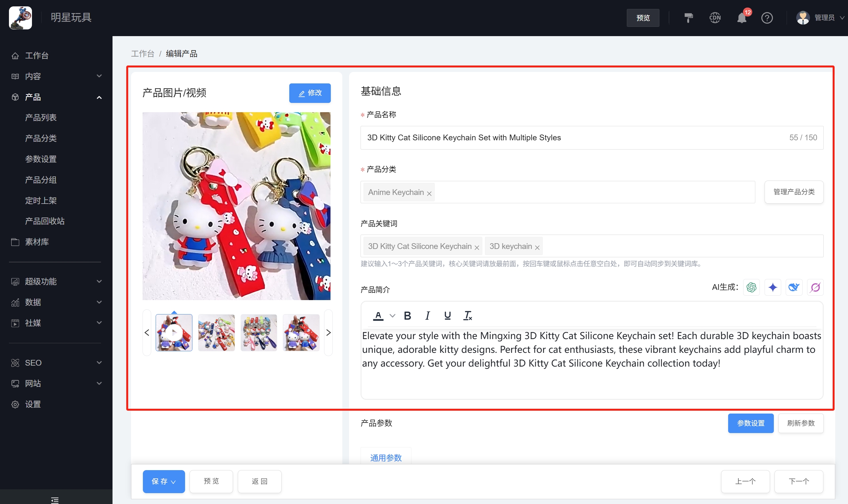Open the save button dropdown
This screenshot has height=504, width=848.
coord(174,482)
